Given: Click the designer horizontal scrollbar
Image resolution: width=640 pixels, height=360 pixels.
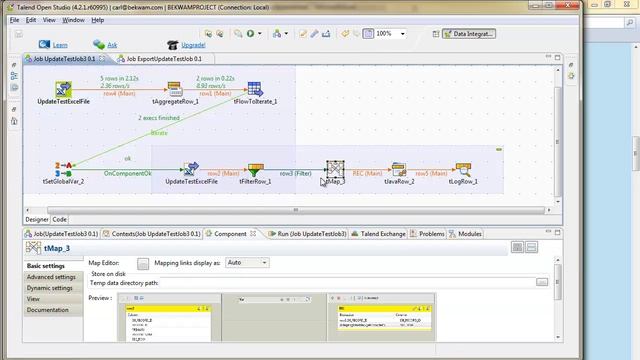Looking at the screenshot, I should (296, 210).
